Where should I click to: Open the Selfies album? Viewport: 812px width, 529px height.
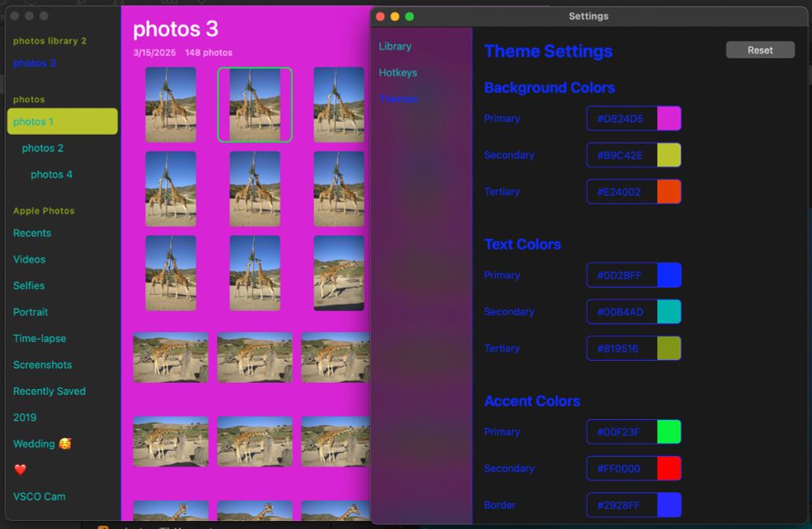click(28, 285)
